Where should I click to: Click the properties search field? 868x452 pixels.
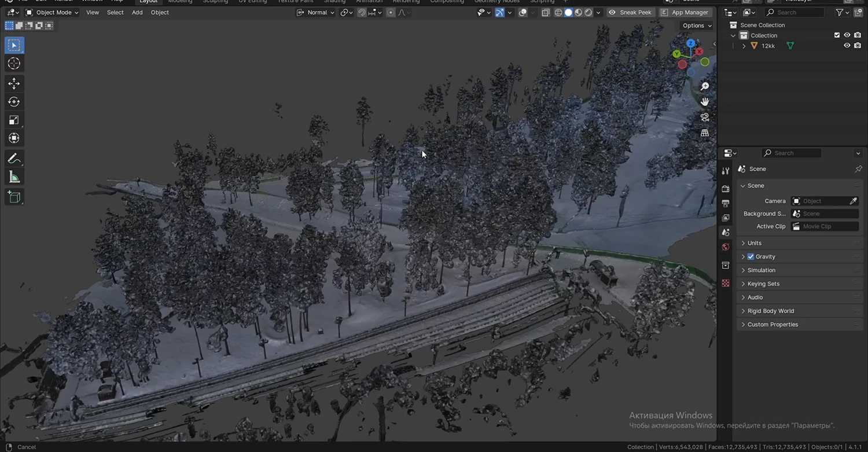point(791,153)
